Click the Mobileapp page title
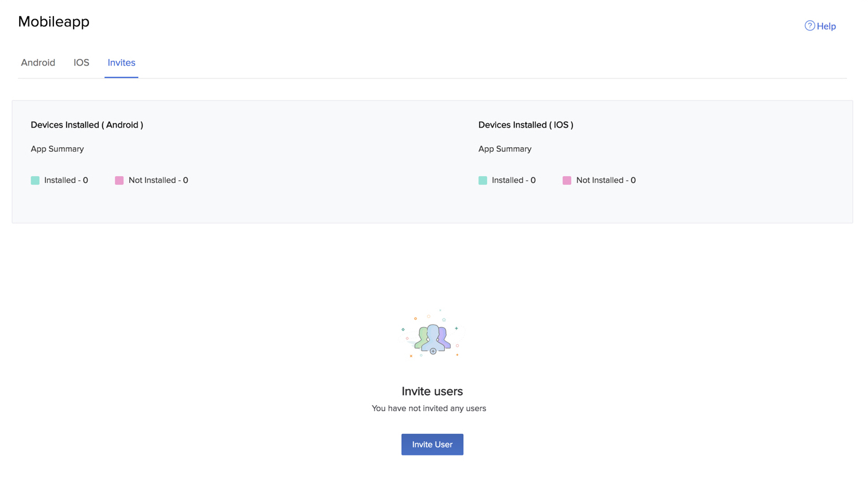 pyautogui.click(x=53, y=21)
